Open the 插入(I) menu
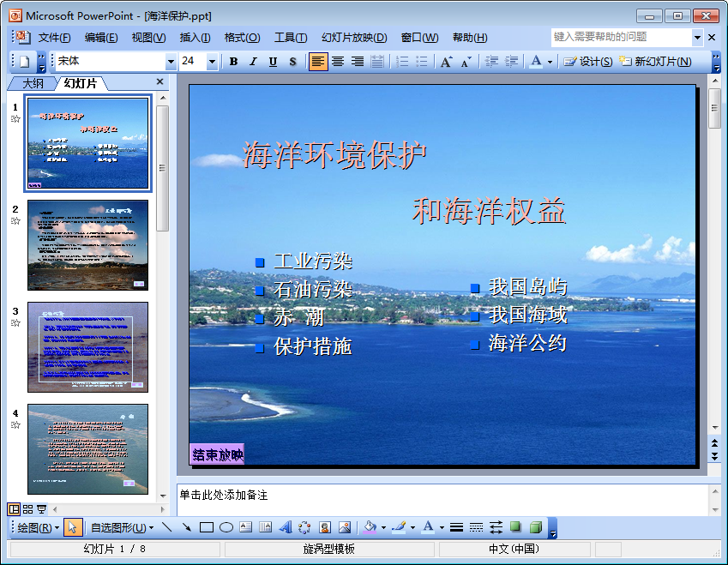The width and height of the screenshot is (728, 565). coord(195,38)
